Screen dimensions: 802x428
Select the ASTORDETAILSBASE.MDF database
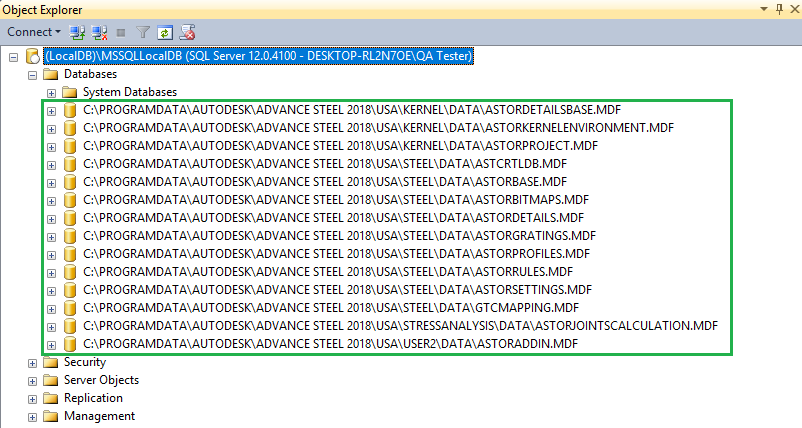point(352,110)
